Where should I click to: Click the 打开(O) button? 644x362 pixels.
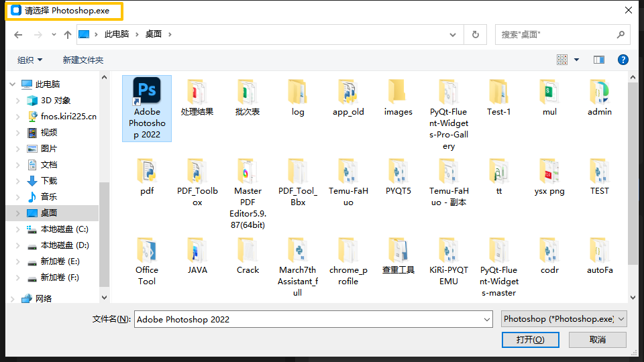(530, 340)
